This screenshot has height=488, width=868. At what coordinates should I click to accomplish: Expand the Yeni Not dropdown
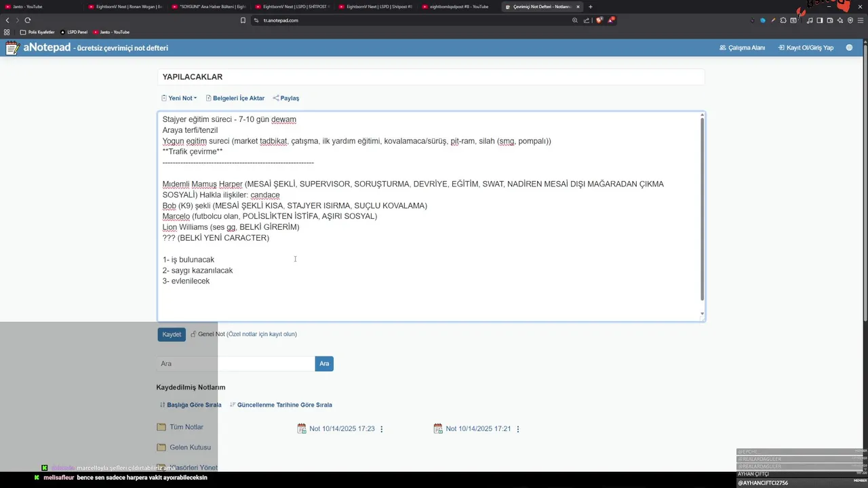coord(179,98)
